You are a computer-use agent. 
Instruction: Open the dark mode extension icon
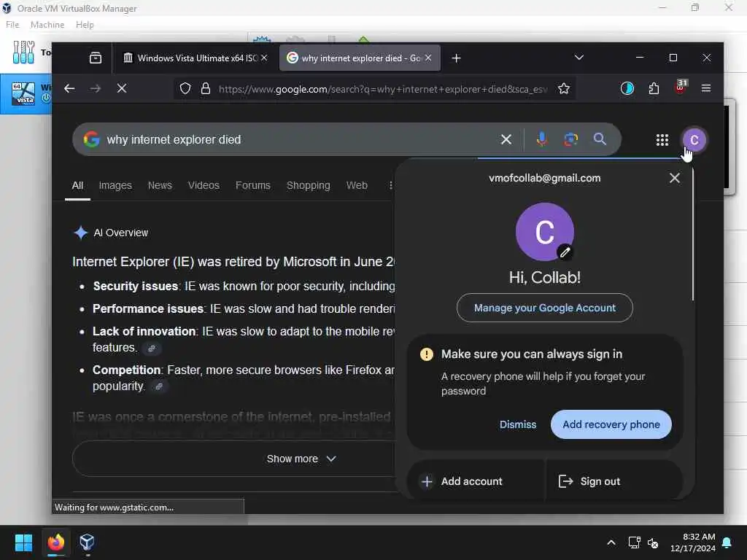627,88
